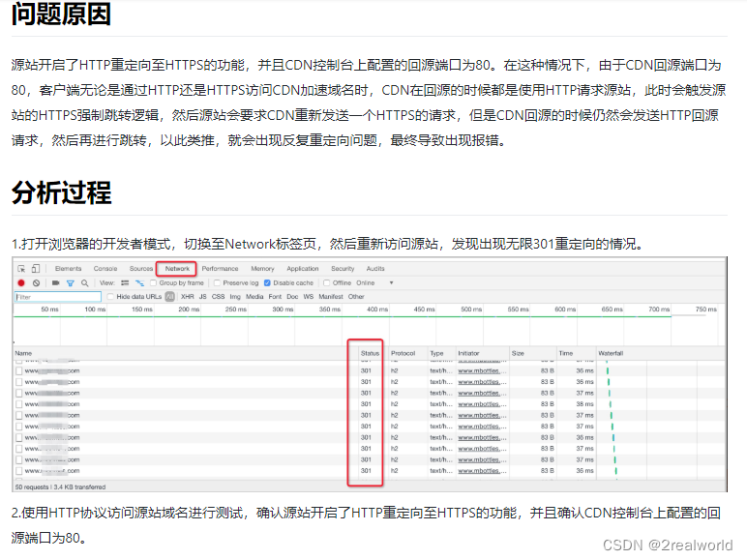The image size is (747, 560).
Task: Clear the network log with the clear icon
Action: pyautogui.click(x=36, y=282)
